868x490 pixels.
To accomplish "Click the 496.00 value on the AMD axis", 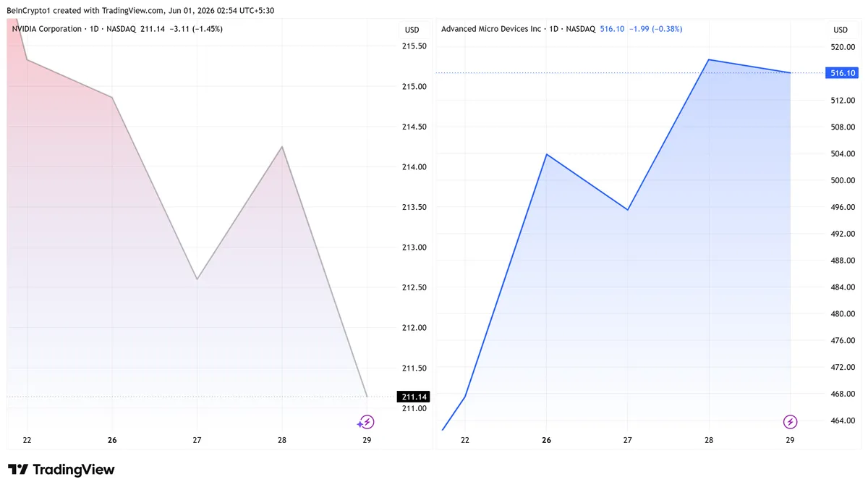I will 843,207.
